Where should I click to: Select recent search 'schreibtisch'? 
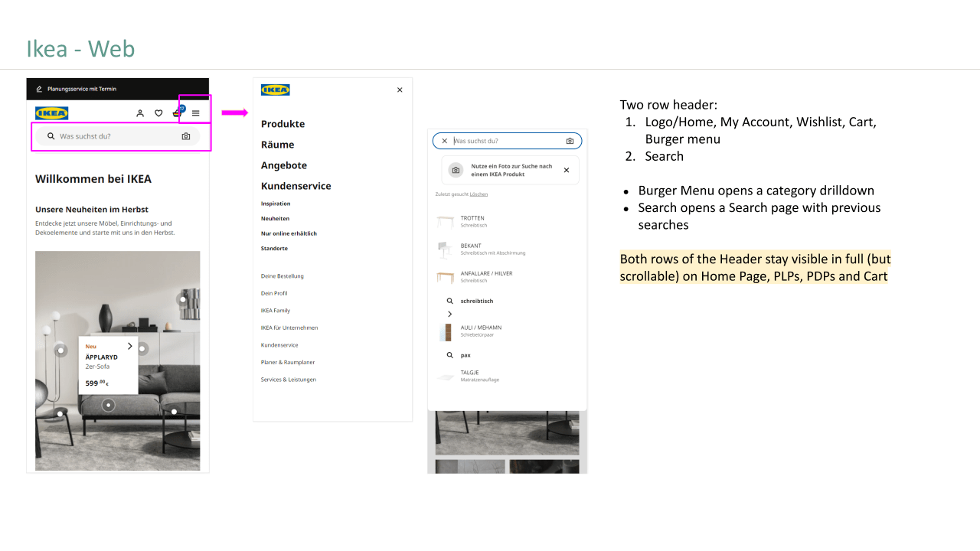pyautogui.click(x=476, y=302)
